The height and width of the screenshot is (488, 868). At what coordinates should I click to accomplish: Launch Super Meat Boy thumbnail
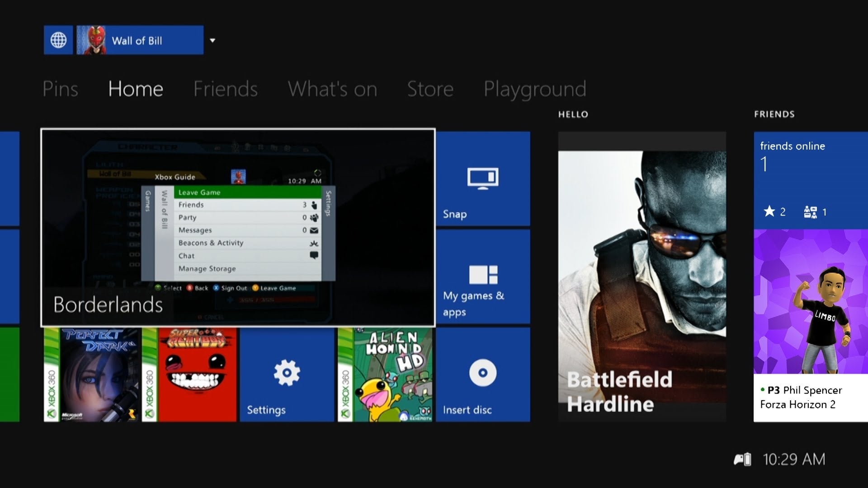[x=189, y=375]
